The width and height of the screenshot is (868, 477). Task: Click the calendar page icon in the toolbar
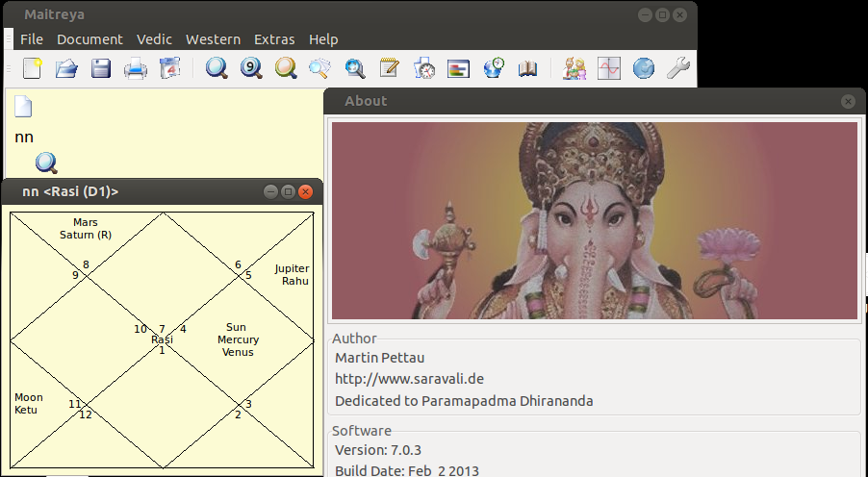tap(169, 68)
